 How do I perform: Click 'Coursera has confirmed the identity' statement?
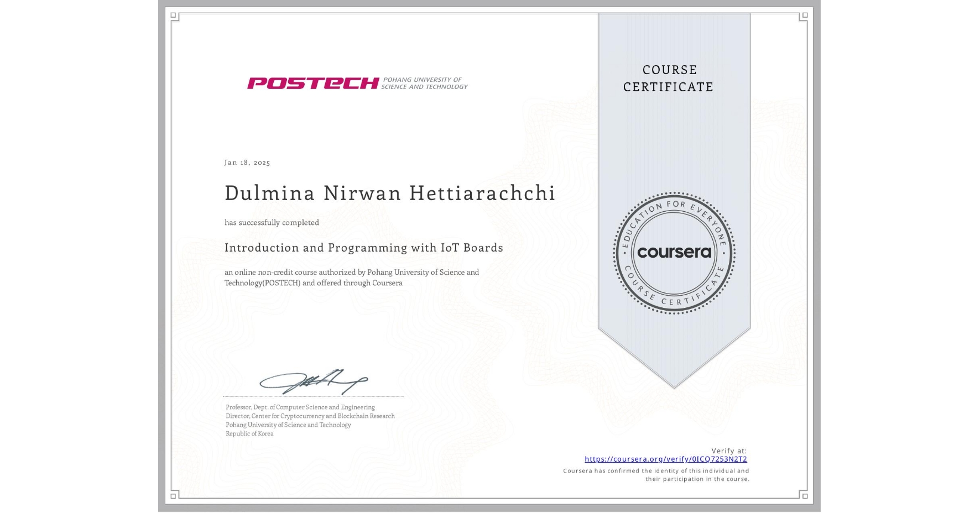point(656,475)
